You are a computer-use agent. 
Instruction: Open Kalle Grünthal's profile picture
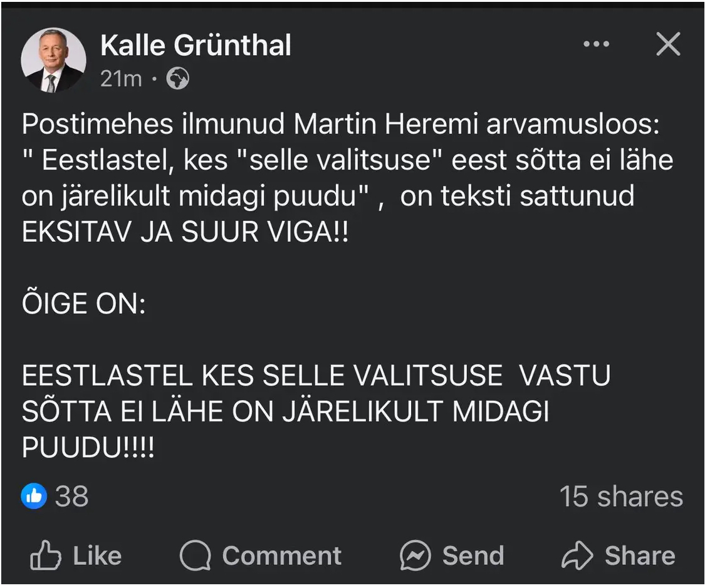[53, 60]
